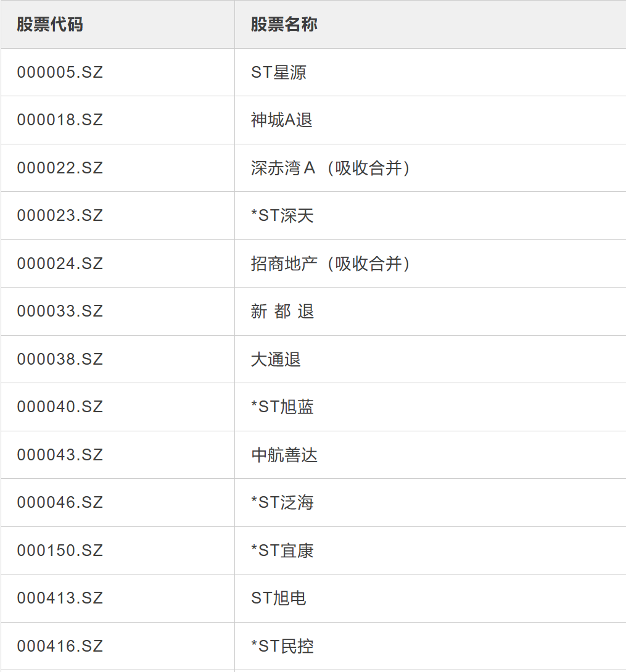
Task: Select the ST旭电 name cell
Action: point(279,598)
